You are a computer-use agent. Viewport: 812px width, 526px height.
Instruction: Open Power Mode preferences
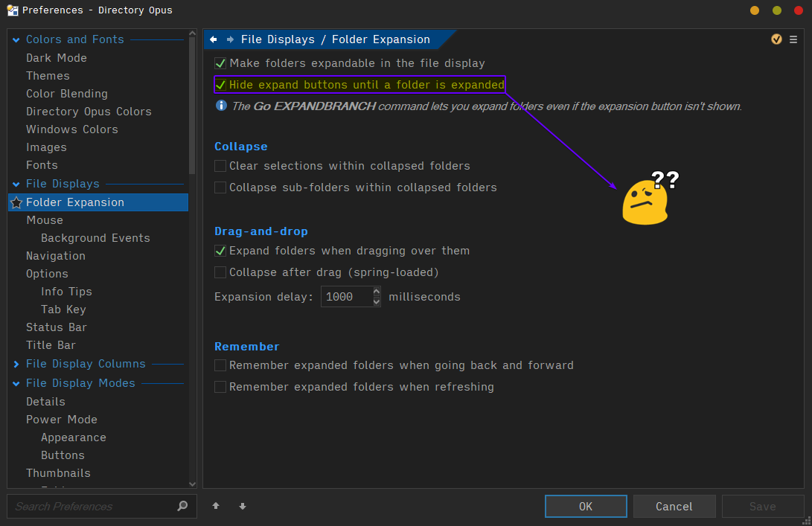(x=62, y=420)
